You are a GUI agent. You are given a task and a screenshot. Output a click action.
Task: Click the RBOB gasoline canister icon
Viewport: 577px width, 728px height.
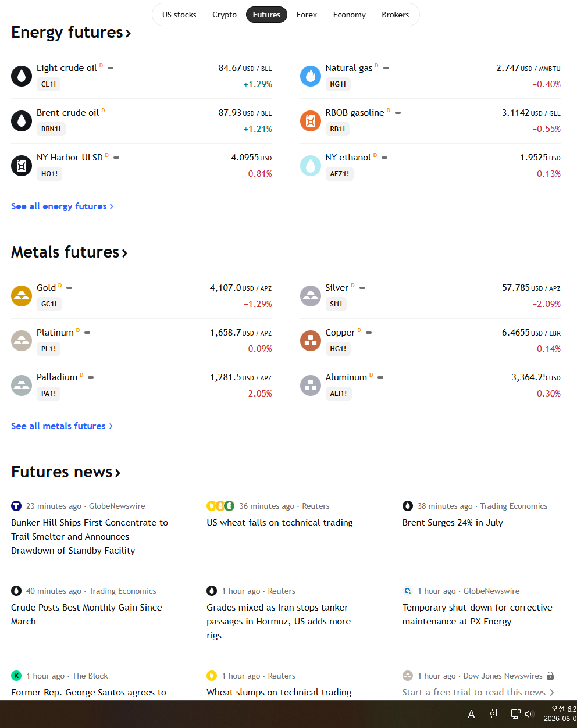point(311,121)
